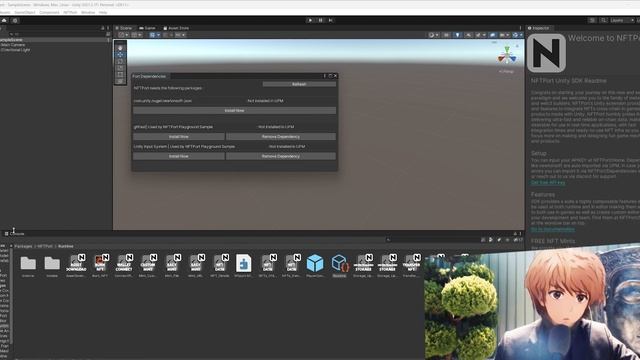640x360 pixels.
Task: Toggle scene lighting in Scene view bar
Action: pos(458,35)
